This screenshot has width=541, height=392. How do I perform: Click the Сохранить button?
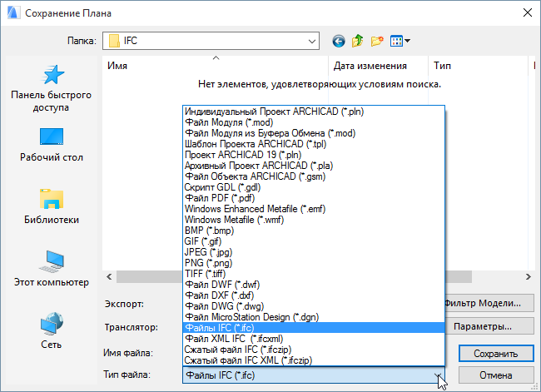point(496,354)
